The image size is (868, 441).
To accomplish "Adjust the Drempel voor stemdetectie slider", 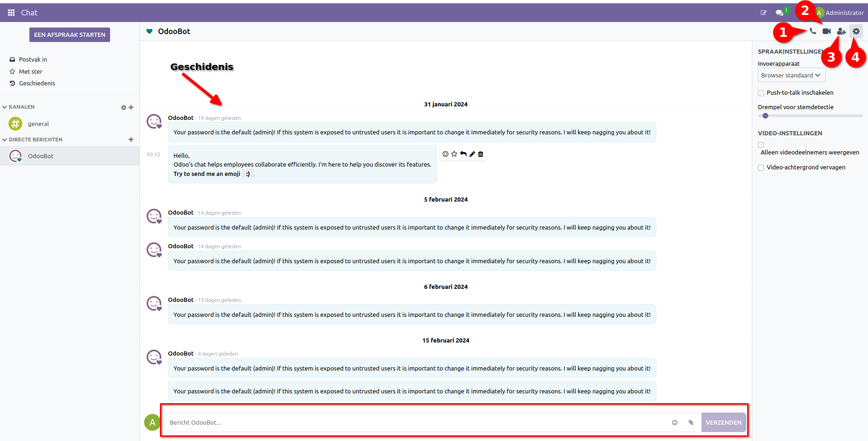I will pos(765,116).
